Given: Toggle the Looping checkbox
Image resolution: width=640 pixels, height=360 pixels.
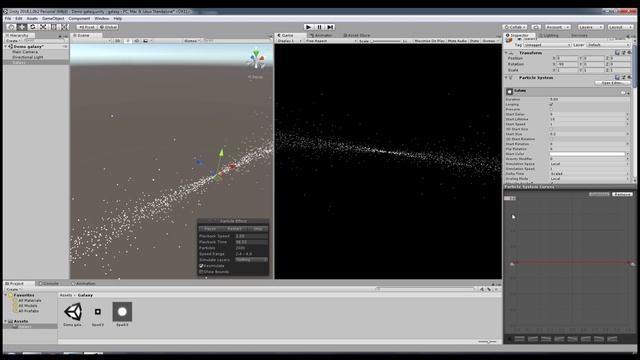Looking at the screenshot, I should pos(551,104).
